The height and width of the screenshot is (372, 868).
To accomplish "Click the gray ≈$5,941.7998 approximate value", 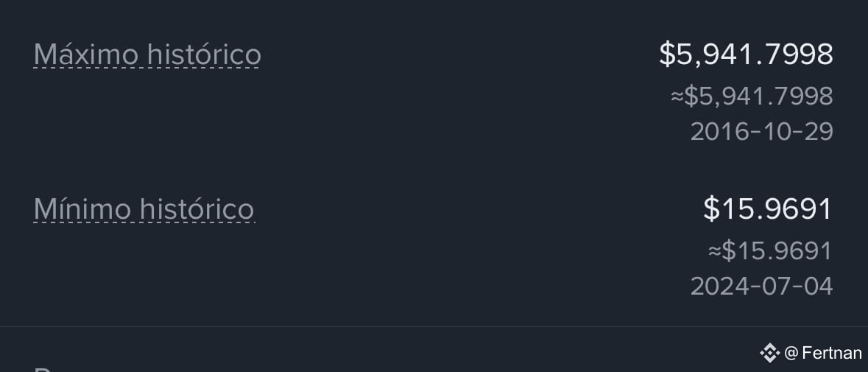I will point(752,96).
